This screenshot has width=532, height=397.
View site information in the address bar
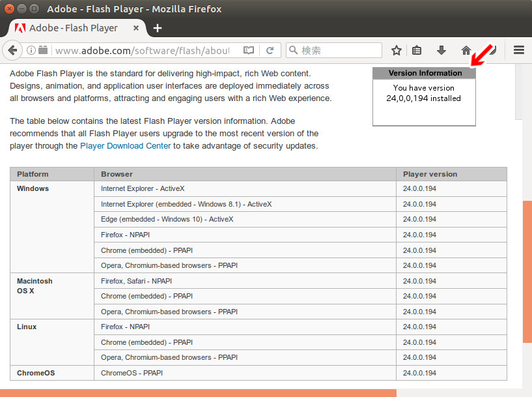pos(31,50)
